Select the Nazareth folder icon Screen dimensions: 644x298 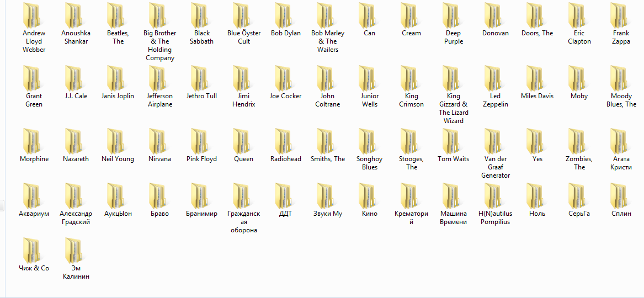[73, 141]
